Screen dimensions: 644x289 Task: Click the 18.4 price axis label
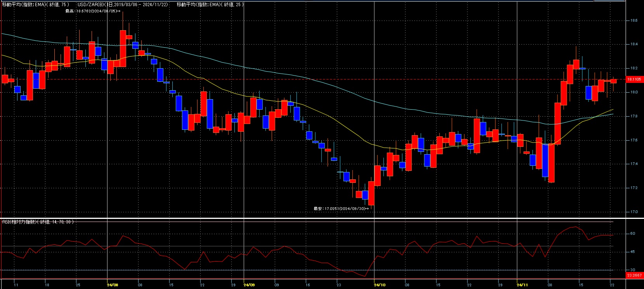[x=634, y=44]
